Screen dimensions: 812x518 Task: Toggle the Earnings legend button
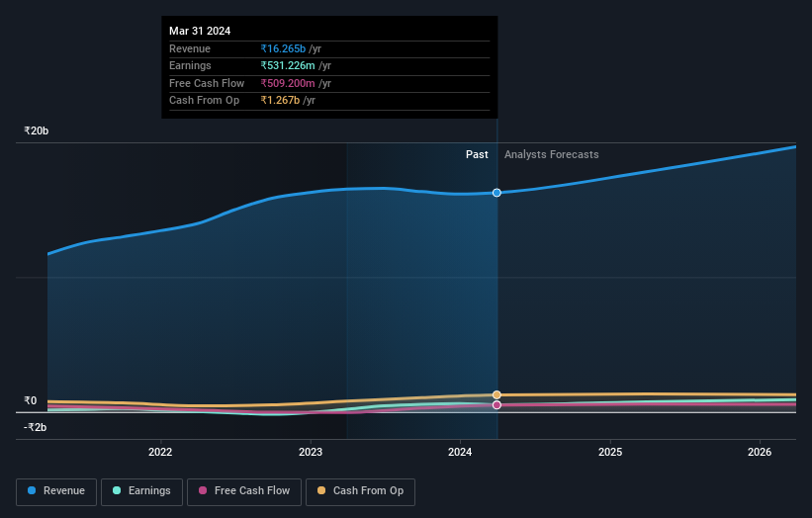tap(141, 491)
